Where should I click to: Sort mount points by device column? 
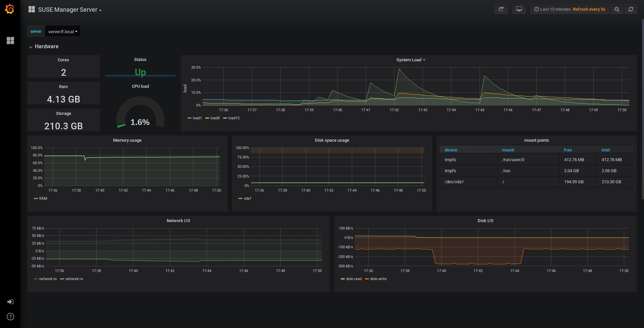(x=450, y=150)
